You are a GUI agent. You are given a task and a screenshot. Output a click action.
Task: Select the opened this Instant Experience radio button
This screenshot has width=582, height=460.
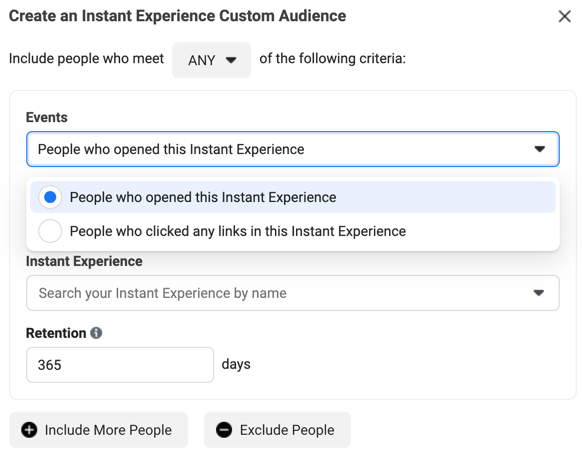pyautogui.click(x=50, y=197)
